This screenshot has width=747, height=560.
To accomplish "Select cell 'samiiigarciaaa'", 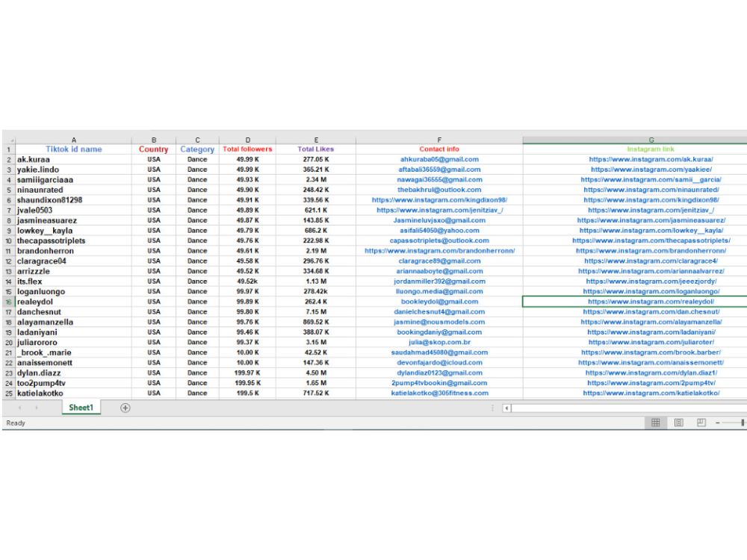I will [x=73, y=180].
